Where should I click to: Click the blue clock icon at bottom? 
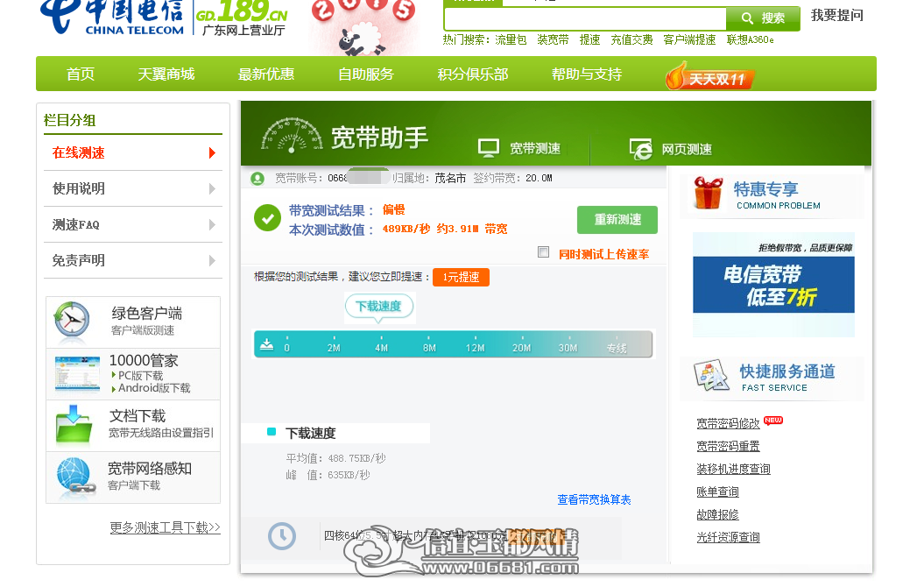click(282, 536)
